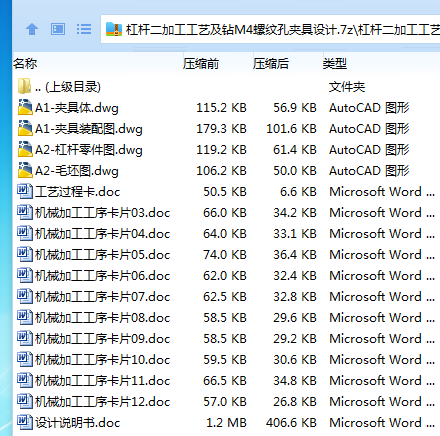
Task: Click the 179.3 KB size value
Action: [221, 129]
